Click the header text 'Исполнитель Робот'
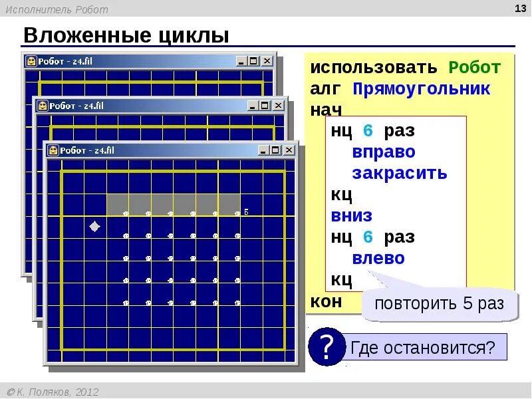The height and width of the screenshot is (399, 532). point(57,9)
